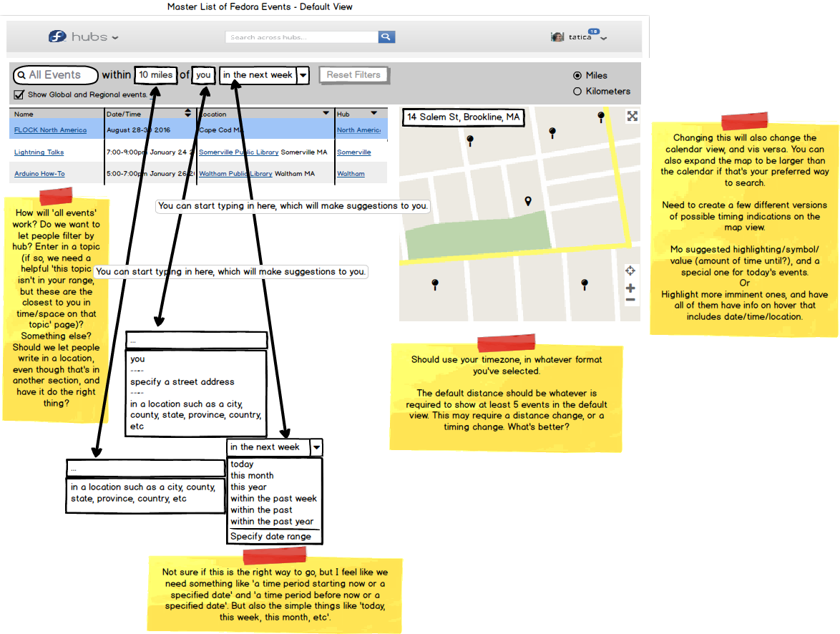Click the empty distance mockup input field
The image size is (840, 634).
[145, 468]
